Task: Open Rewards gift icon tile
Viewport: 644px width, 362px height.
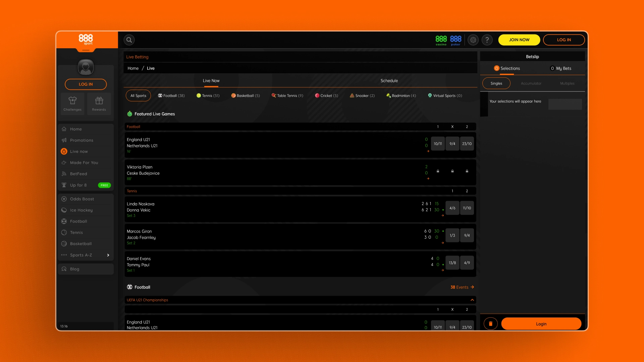Action: tap(99, 104)
